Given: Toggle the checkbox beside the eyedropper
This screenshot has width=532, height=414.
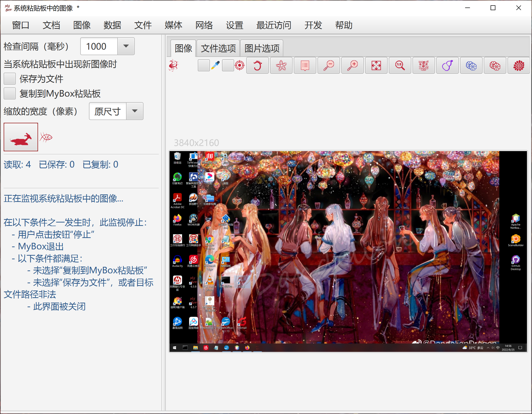Looking at the screenshot, I should (204, 65).
